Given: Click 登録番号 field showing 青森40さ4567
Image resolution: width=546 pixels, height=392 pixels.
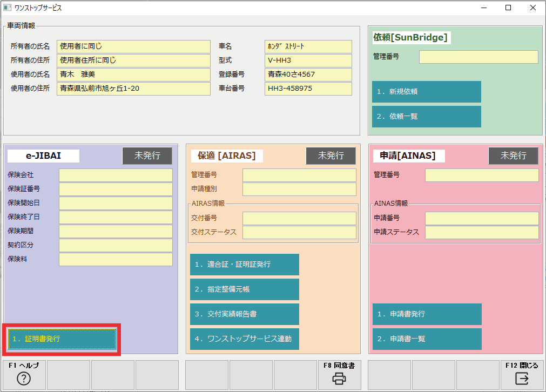Looking at the screenshot, I should tap(308, 75).
